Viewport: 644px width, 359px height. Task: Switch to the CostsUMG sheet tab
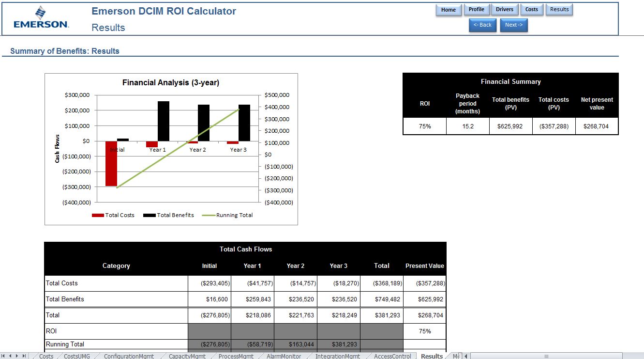click(77, 356)
